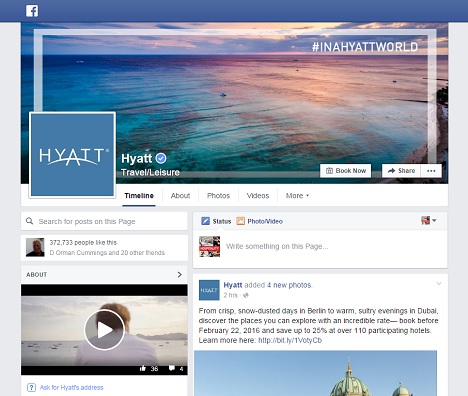
Task: Open the bit.ly link in Hyatt post
Action: click(290, 340)
